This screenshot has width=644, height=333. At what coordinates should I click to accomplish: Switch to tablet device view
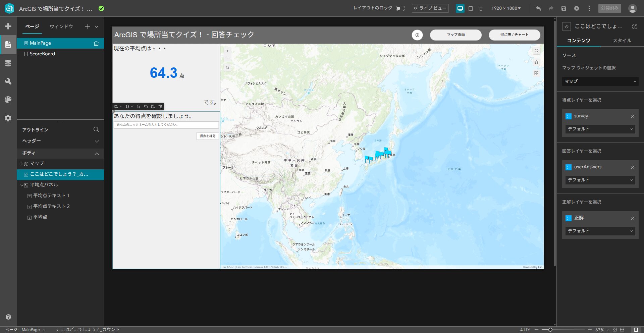tap(471, 8)
